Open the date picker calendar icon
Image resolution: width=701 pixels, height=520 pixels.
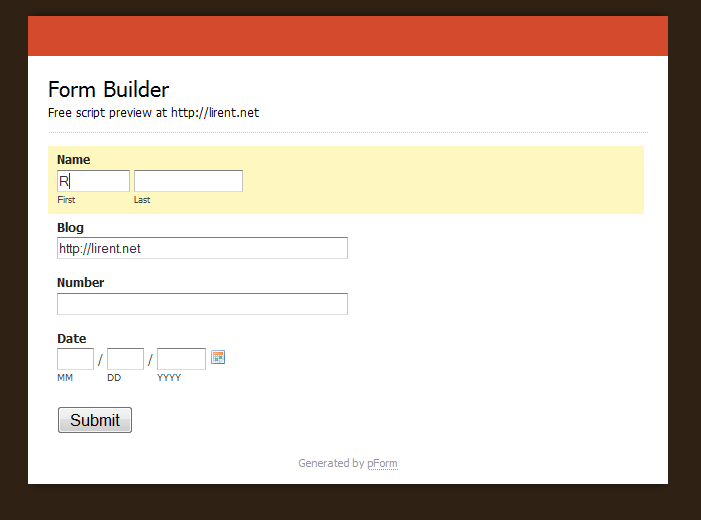tap(218, 357)
